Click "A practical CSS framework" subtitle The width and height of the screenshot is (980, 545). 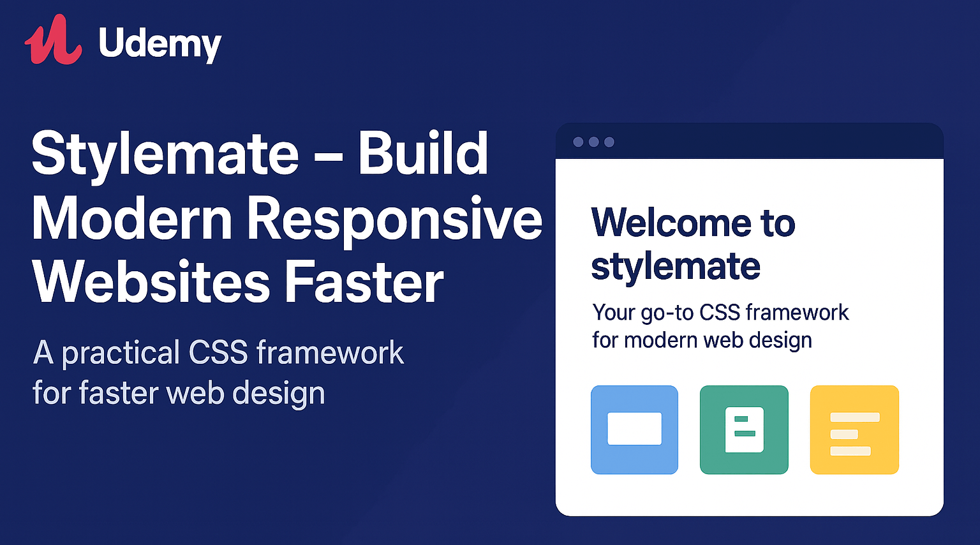[x=218, y=353]
